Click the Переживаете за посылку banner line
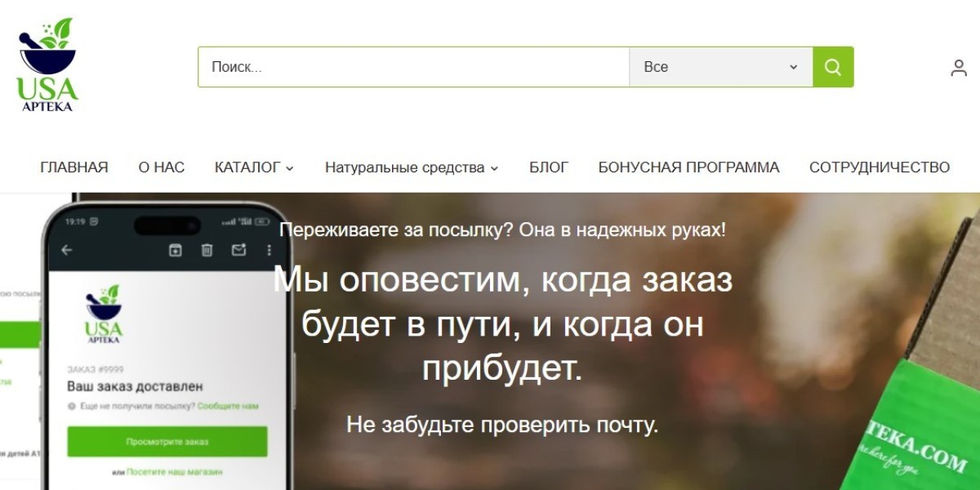The image size is (980, 490). (502, 230)
